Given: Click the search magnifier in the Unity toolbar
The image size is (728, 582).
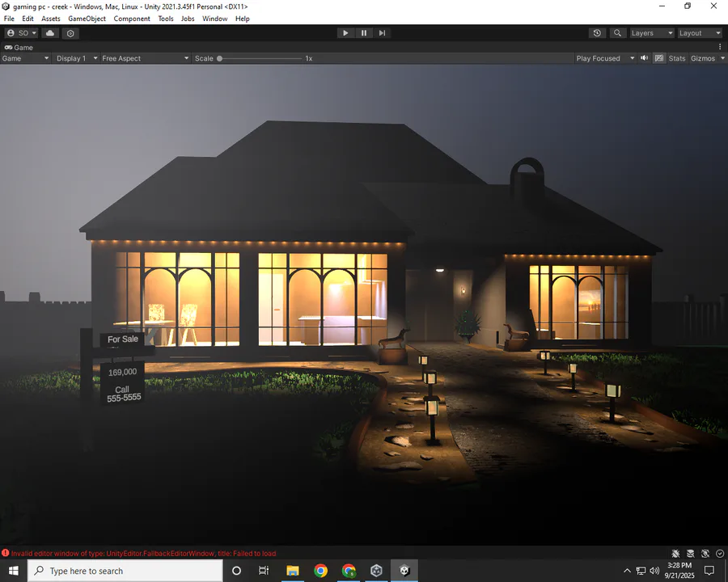Looking at the screenshot, I should pos(617,33).
